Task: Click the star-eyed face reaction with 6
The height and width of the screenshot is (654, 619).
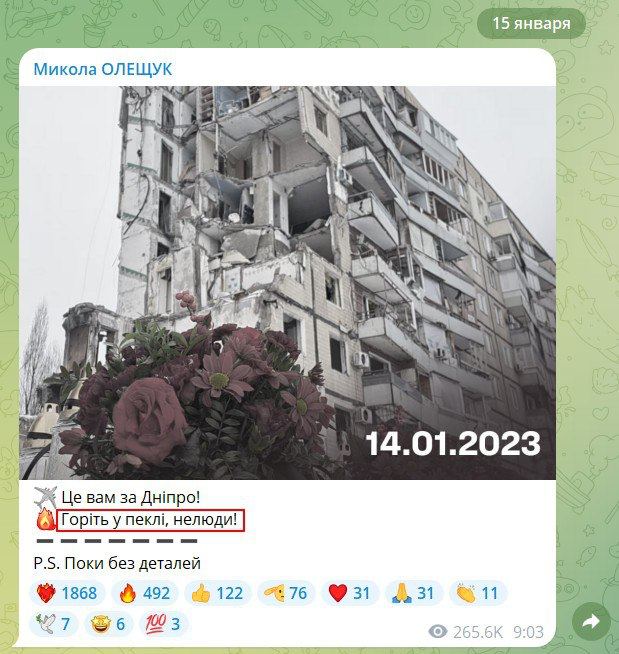Action: pyautogui.click(x=108, y=624)
